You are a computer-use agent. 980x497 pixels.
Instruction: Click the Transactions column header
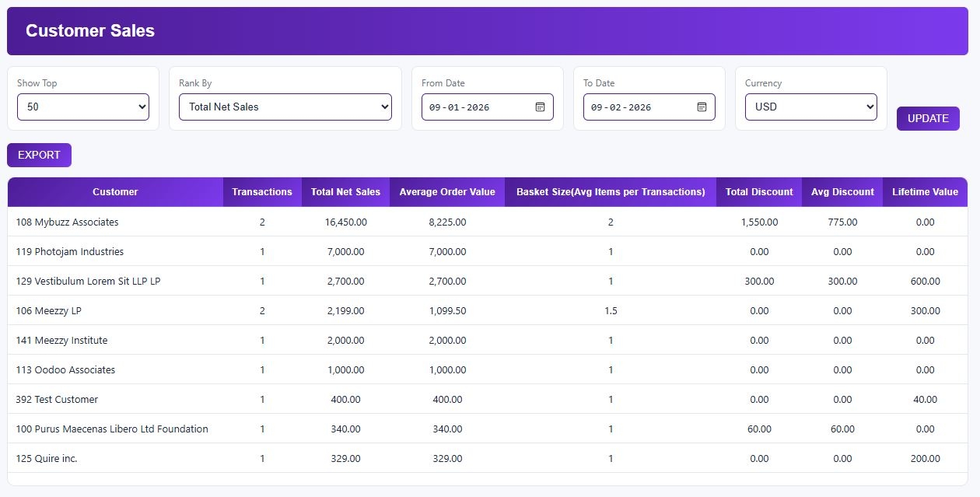pyautogui.click(x=261, y=192)
